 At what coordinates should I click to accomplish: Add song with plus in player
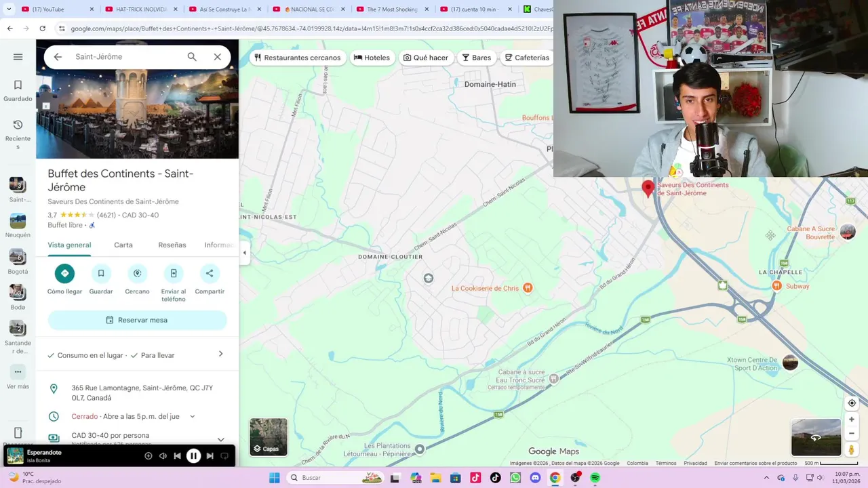click(149, 456)
